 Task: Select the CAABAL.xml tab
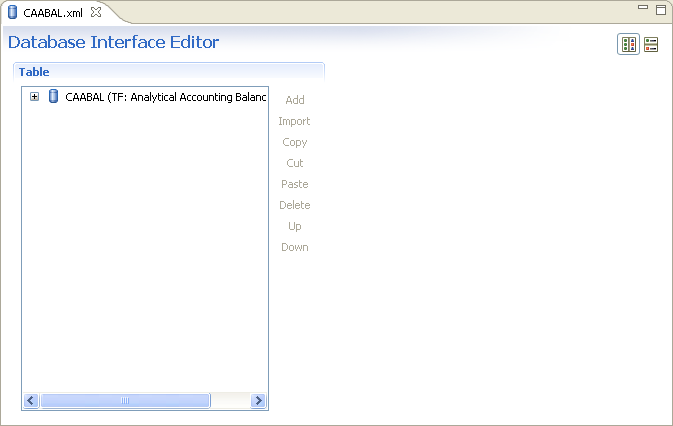(x=52, y=13)
